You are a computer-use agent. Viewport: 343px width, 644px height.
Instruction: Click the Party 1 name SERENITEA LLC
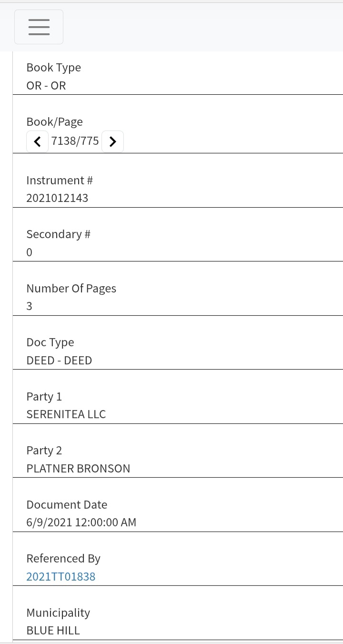tap(66, 414)
